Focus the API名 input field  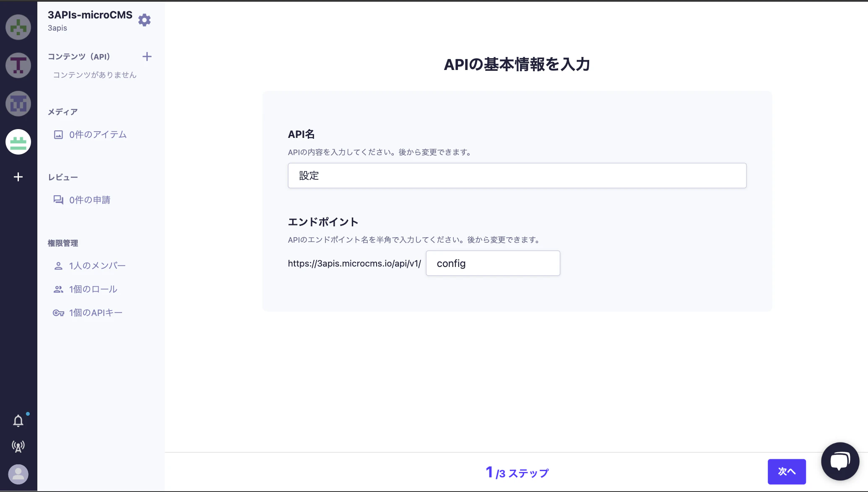(x=517, y=176)
